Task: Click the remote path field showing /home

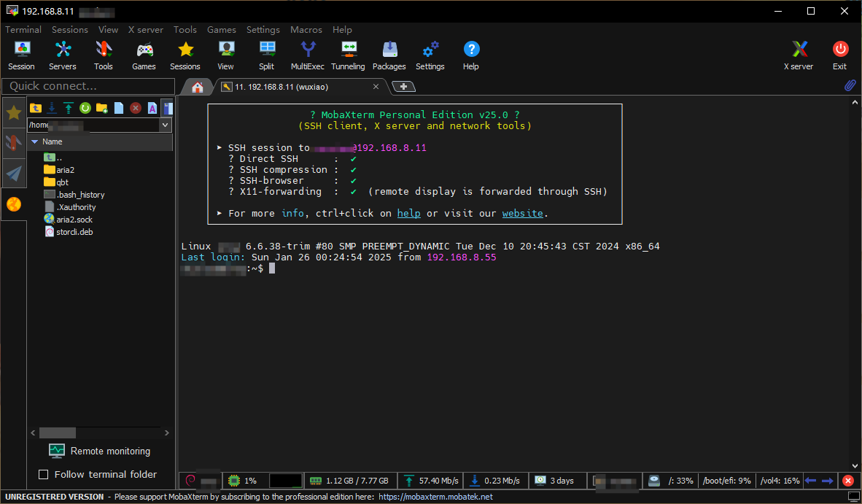Action: [x=93, y=125]
